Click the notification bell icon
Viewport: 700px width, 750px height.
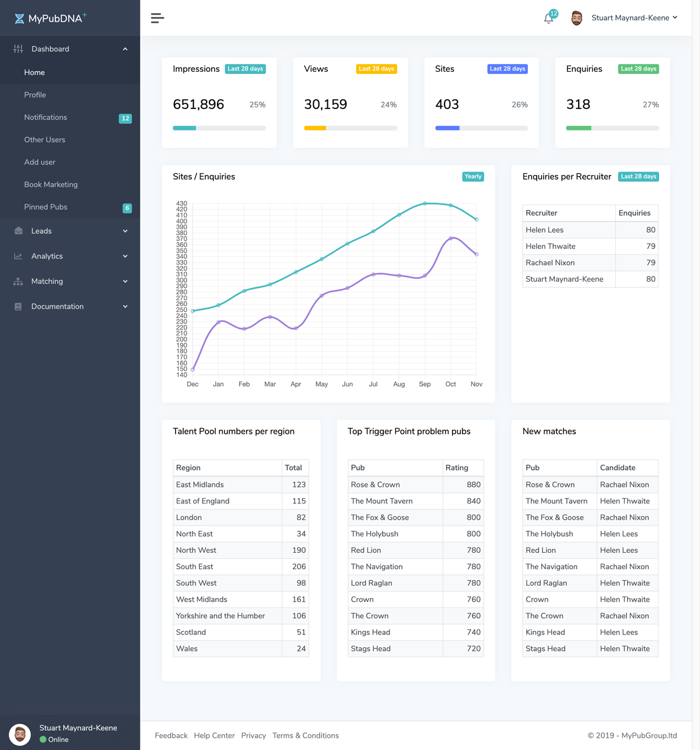[x=548, y=19]
